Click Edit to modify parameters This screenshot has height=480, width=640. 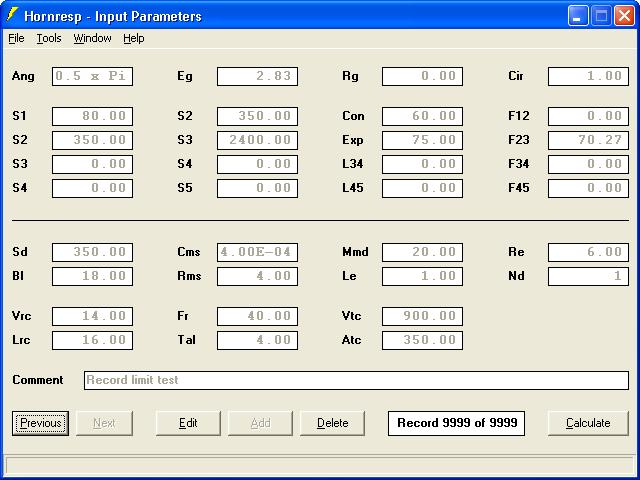[x=188, y=423]
